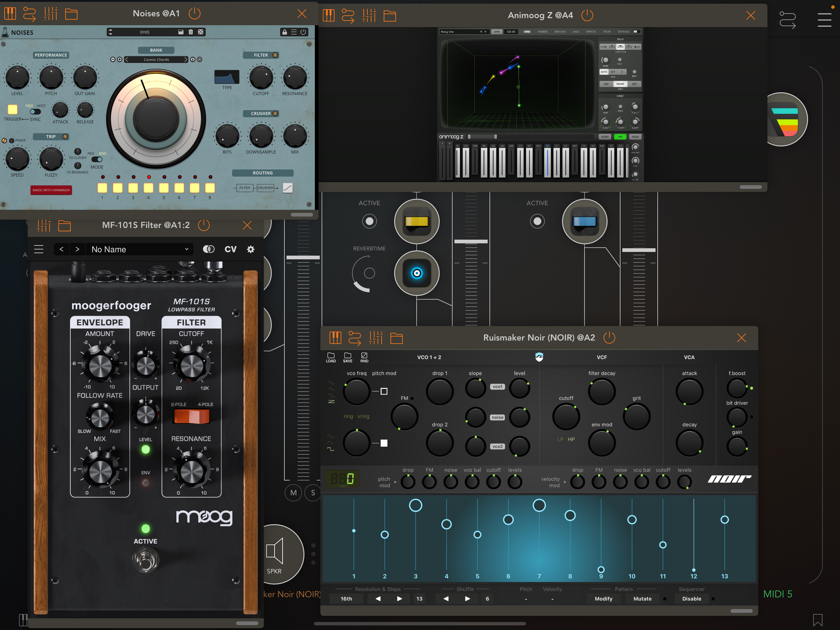840x630 pixels.
Task: Open TIMBRES tab in Animoog Z
Action: click(x=542, y=32)
